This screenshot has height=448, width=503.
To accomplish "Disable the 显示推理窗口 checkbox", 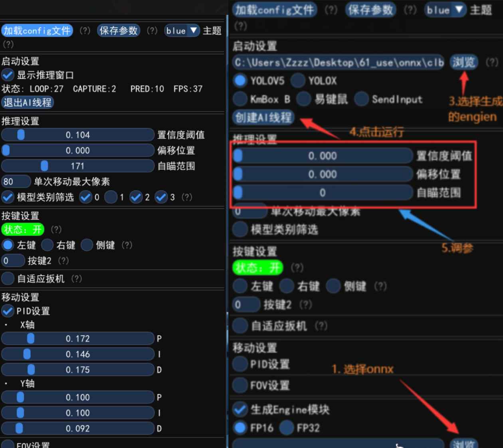I will click(8, 75).
